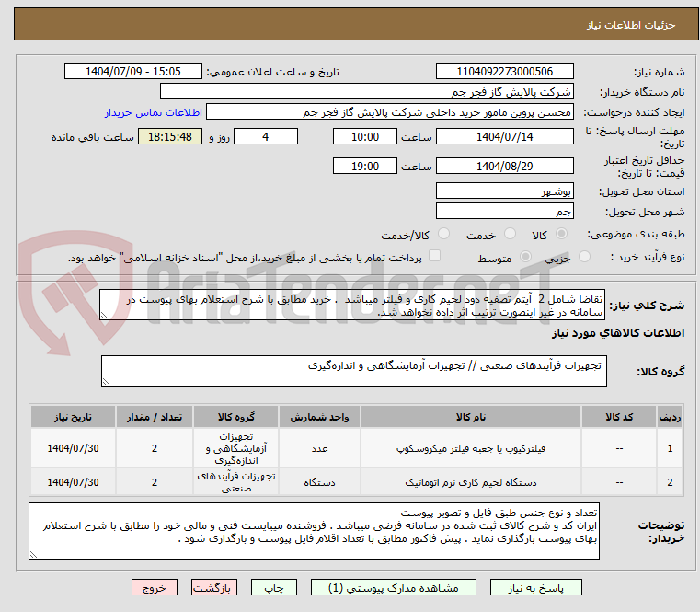Select the جزیی purchase type radio
The width and height of the screenshot is (700, 612).
584,257
